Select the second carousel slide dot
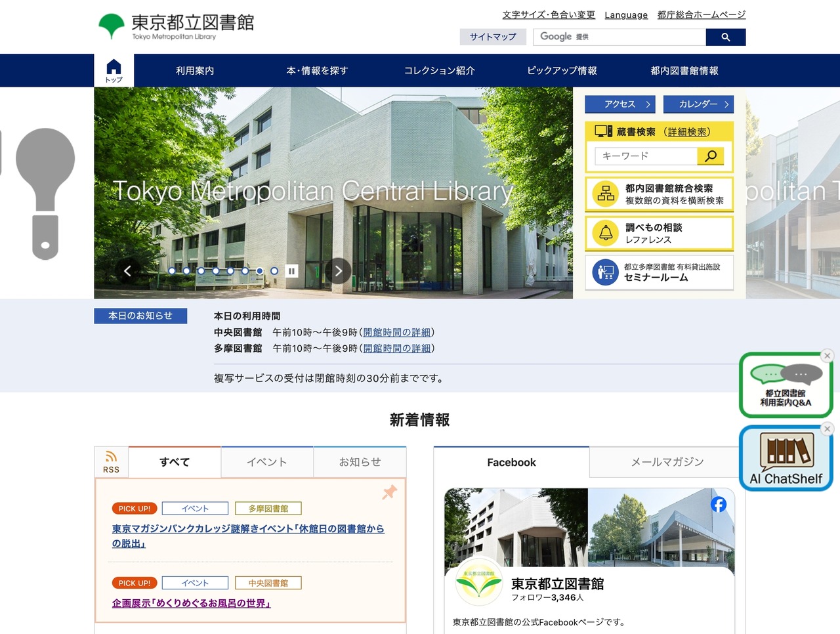 (x=186, y=271)
